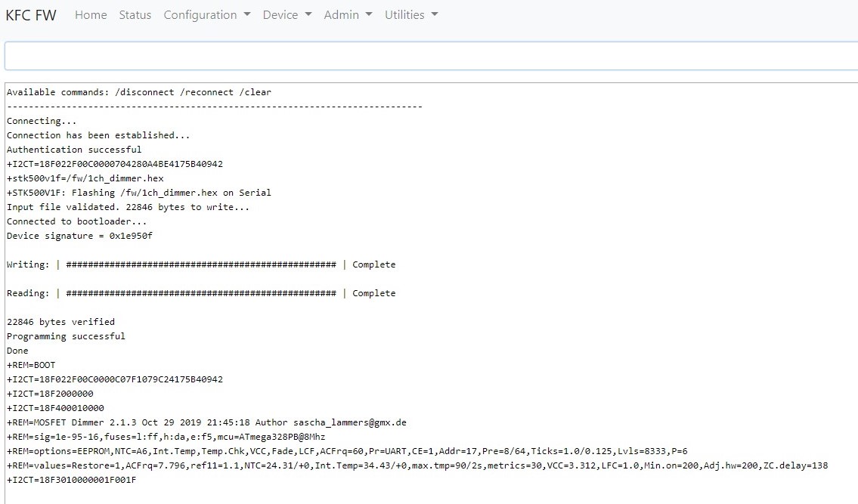
Task: Click '+REM=values=Restore=1' line
Action: pyautogui.click(x=417, y=465)
